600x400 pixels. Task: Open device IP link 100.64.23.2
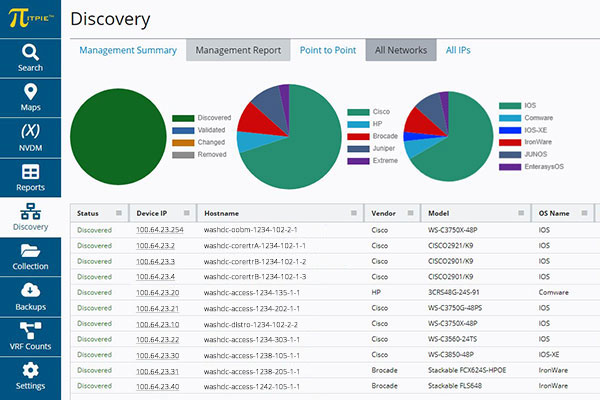(155, 245)
